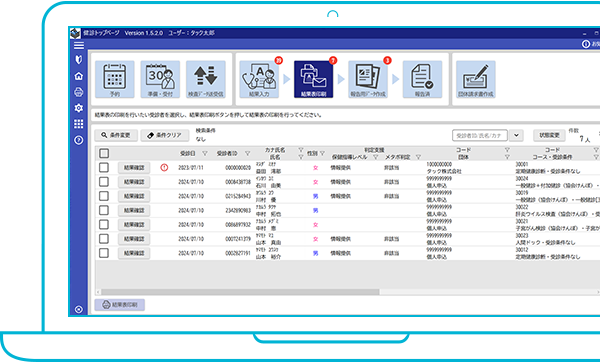Open the 検査データ送受信 transfer arrows tile
Image resolution: width=600 pixels, height=362 pixels.
click(206, 79)
